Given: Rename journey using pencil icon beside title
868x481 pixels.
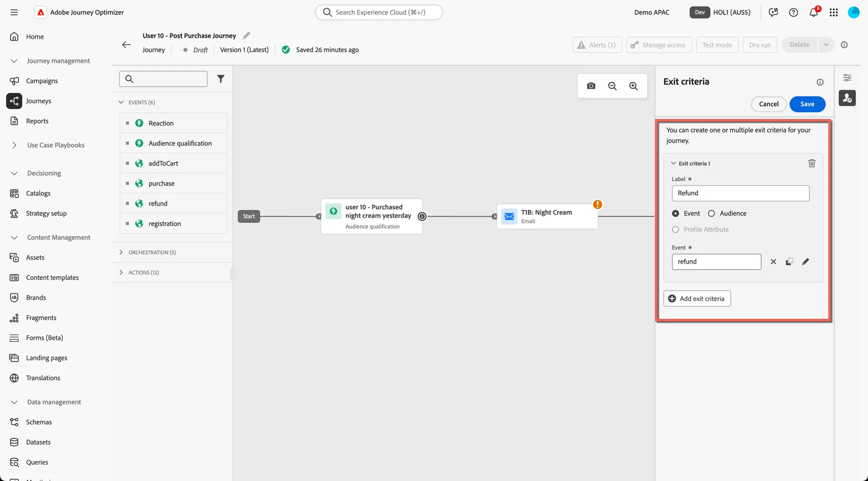Looking at the screenshot, I should pyautogui.click(x=246, y=36).
